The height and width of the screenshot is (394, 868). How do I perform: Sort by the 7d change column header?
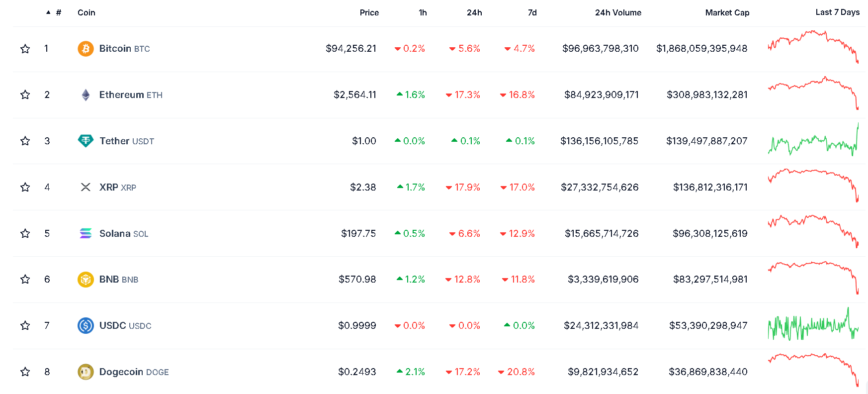tap(532, 12)
